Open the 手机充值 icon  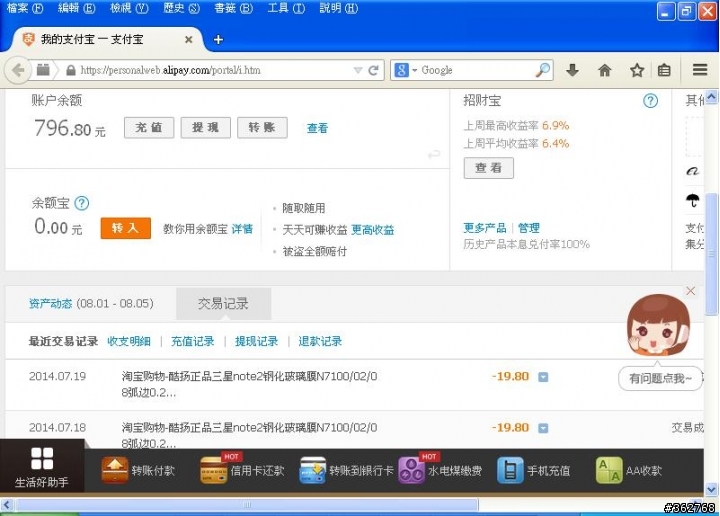coord(510,470)
